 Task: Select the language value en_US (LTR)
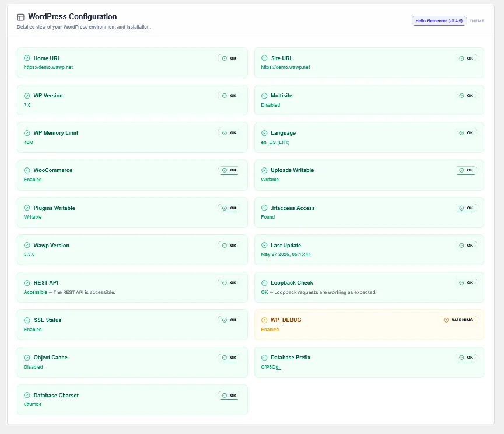275,142
